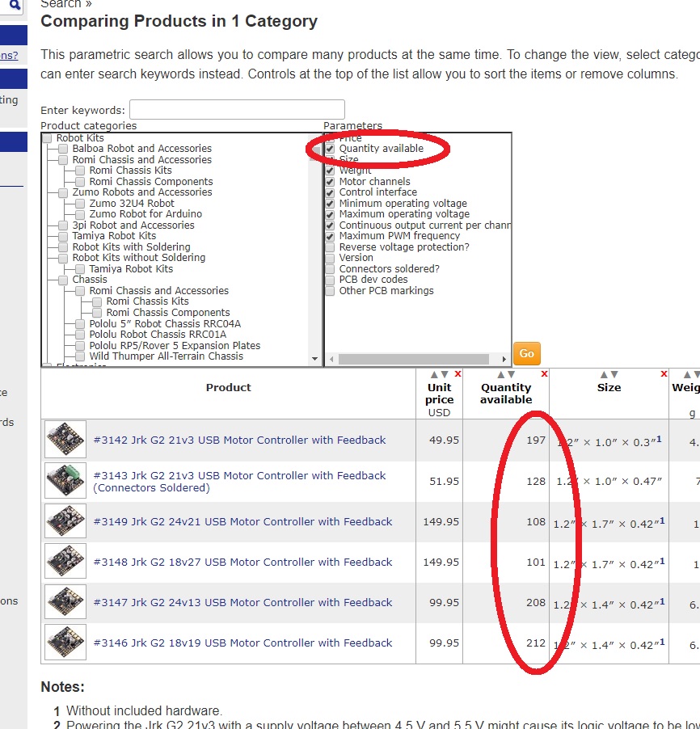Select the Wild Thumper All-Terrain Chassis category
The width and height of the screenshot is (700, 729).
[x=80, y=356]
